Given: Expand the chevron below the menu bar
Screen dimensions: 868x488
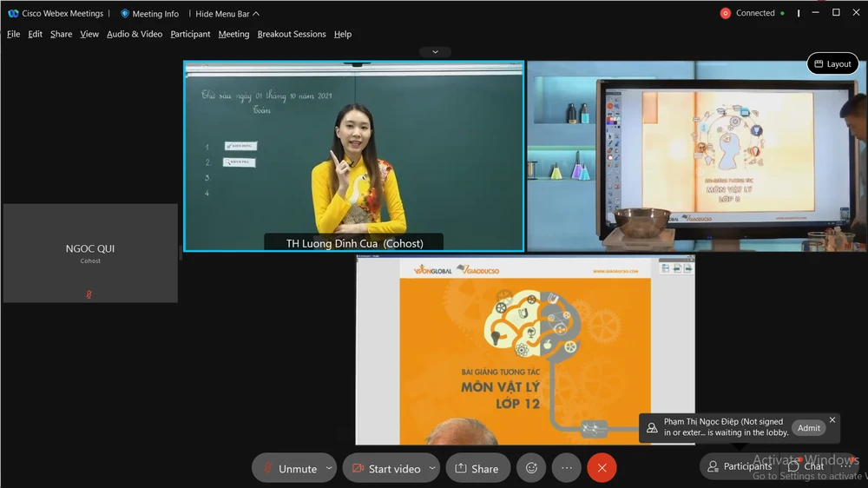Looking at the screenshot, I should tap(435, 52).
